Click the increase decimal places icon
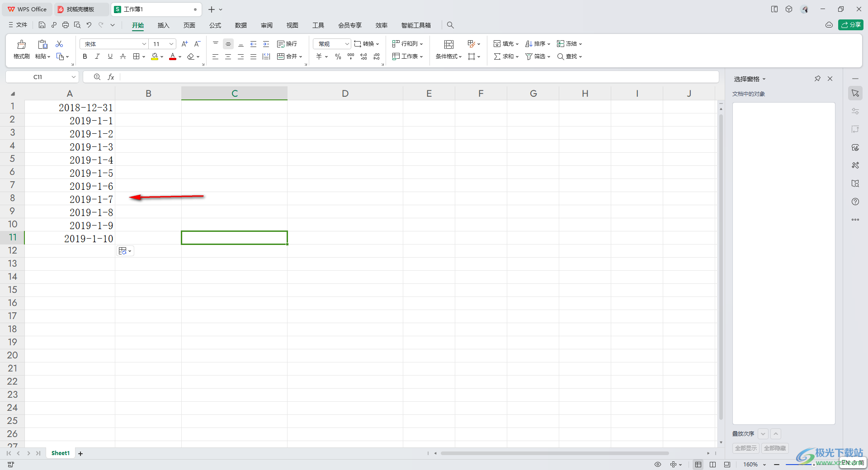This screenshot has height=470, width=868. [x=363, y=56]
